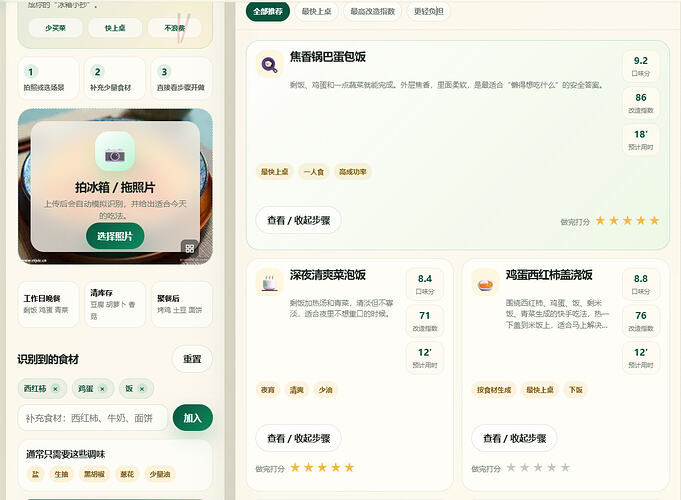The image size is (681, 500).
Task: Click the grid icon on the upload photo corner
Action: [190, 248]
